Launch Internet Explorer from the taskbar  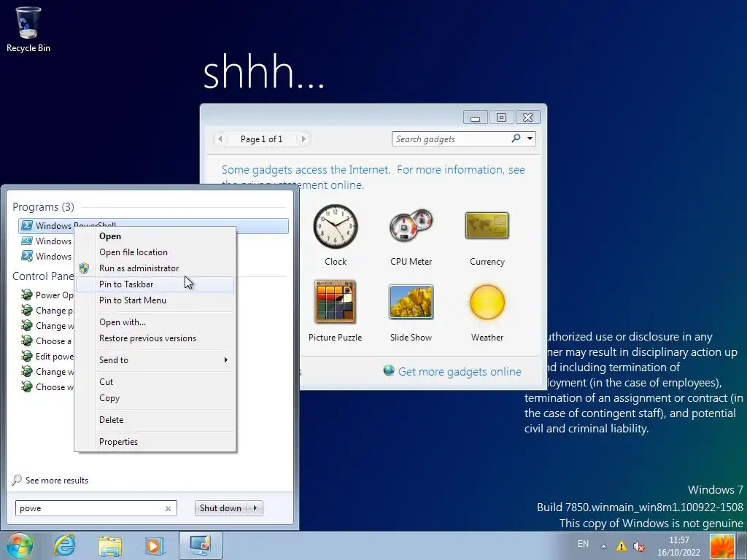point(64,545)
